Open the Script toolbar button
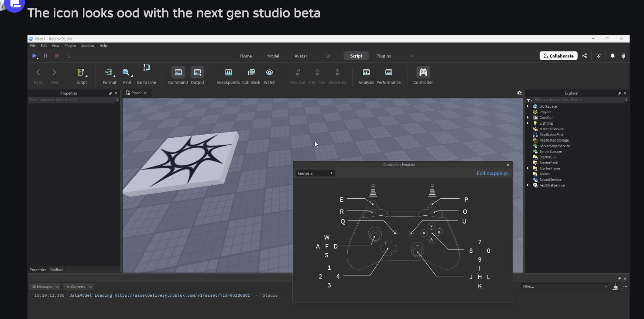The width and height of the screenshot is (644, 319). [x=82, y=75]
